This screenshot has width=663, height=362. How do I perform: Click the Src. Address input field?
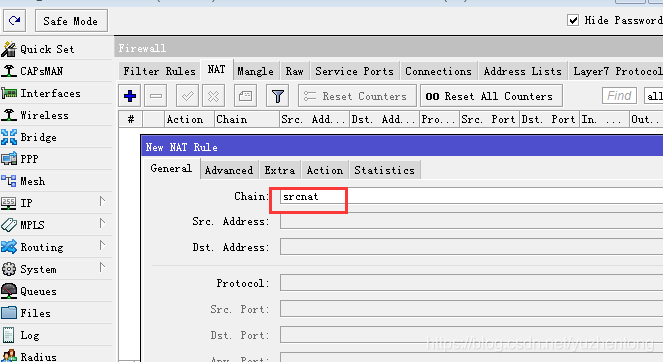tap(471, 222)
